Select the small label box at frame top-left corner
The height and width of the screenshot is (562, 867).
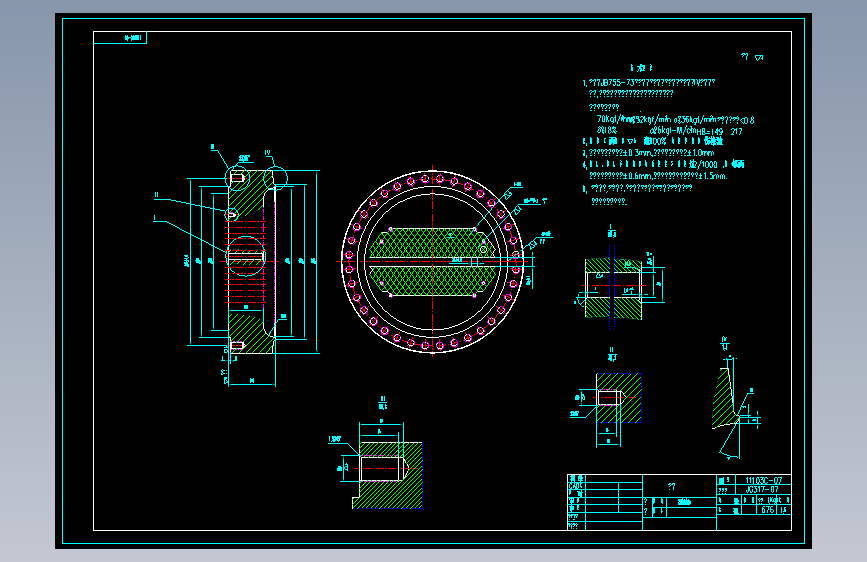click(x=120, y=38)
